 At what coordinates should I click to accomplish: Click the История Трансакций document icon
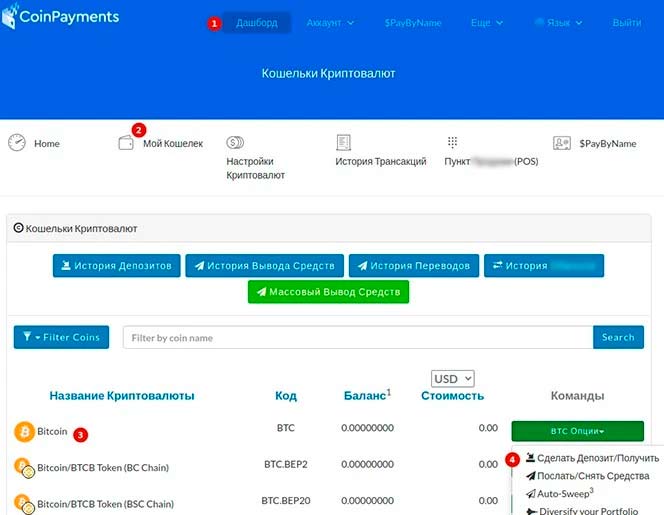point(344,143)
